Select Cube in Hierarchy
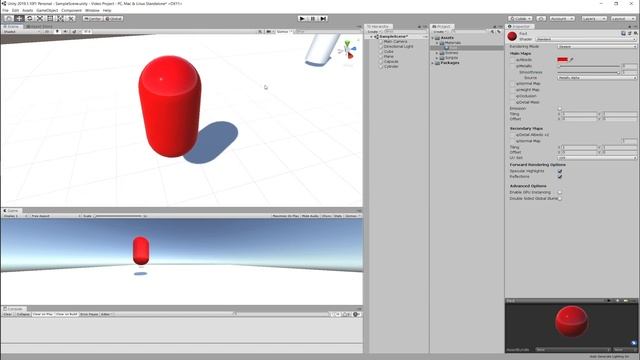Image resolution: width=640 pixels, height=360 pixels. tap(389, 51)
